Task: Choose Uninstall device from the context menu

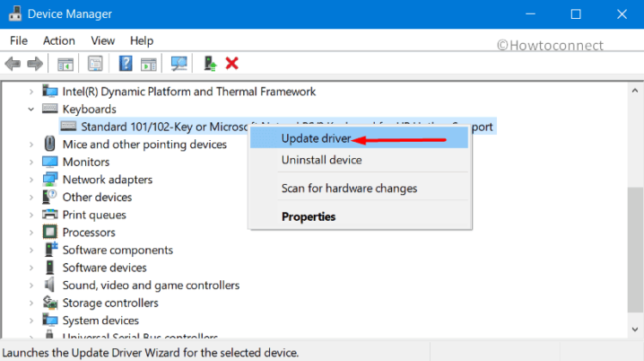Action: point(321,160)
